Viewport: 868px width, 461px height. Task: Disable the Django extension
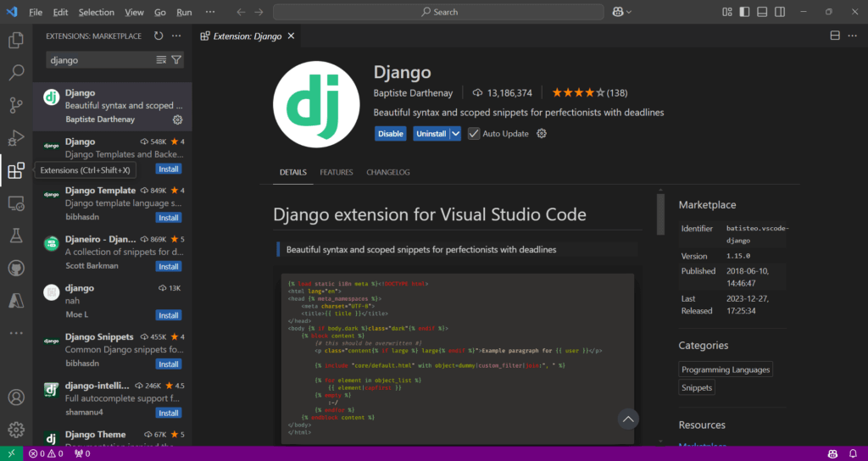click(x=390, y=133)
